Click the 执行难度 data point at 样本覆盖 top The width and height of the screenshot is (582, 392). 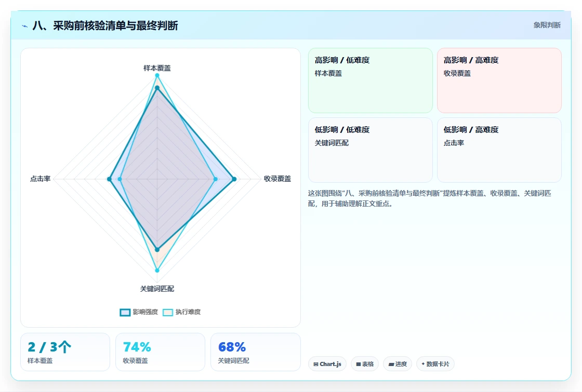click(157, 75)
